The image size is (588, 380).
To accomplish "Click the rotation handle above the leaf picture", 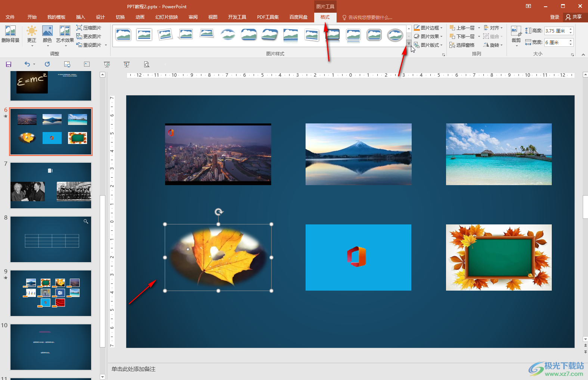I will point(219,212).
